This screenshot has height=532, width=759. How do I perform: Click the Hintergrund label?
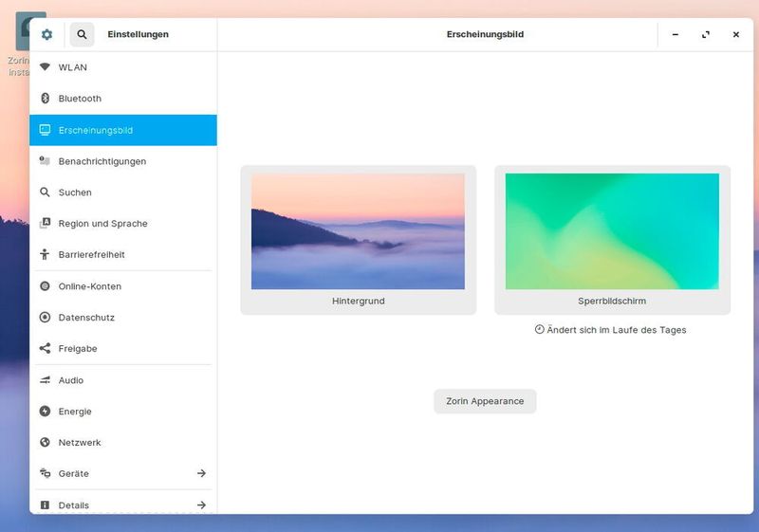(x=359, y=301)
